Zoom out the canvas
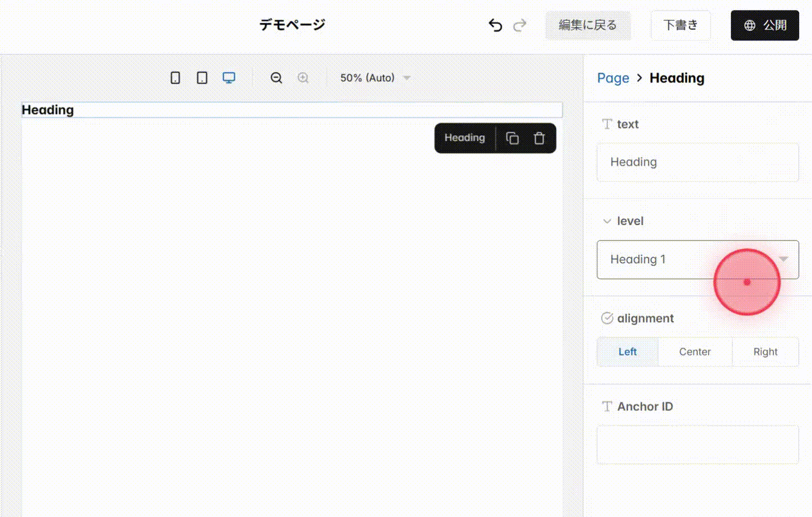Screen dimensions: 812x517 tap(276, 77)
